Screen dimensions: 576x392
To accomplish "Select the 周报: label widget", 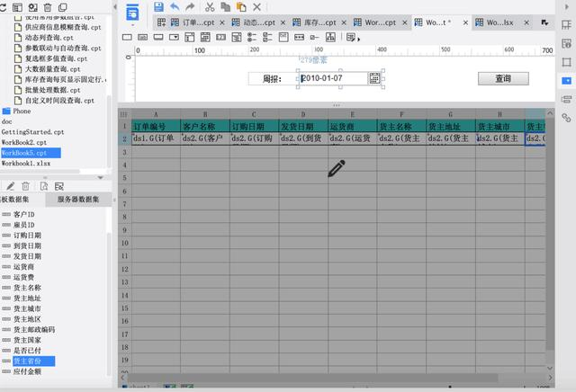I will 272,79.
